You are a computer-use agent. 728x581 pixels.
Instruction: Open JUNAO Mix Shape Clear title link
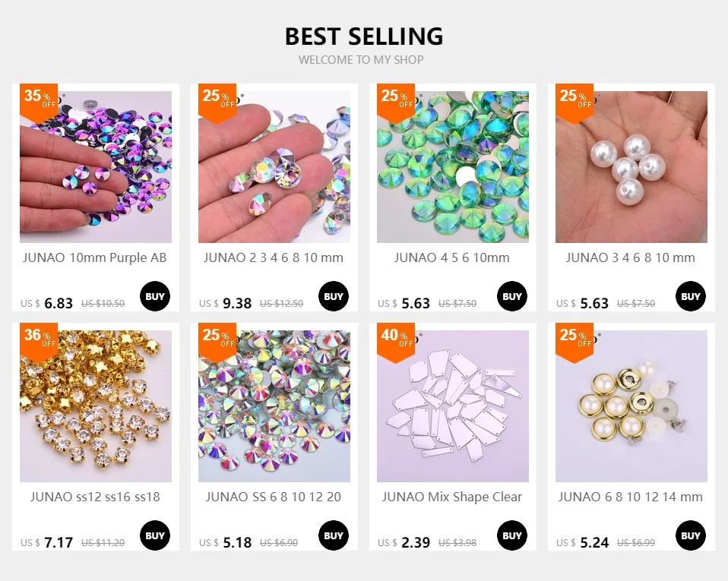pyautogui.click(x=452, y=497)
